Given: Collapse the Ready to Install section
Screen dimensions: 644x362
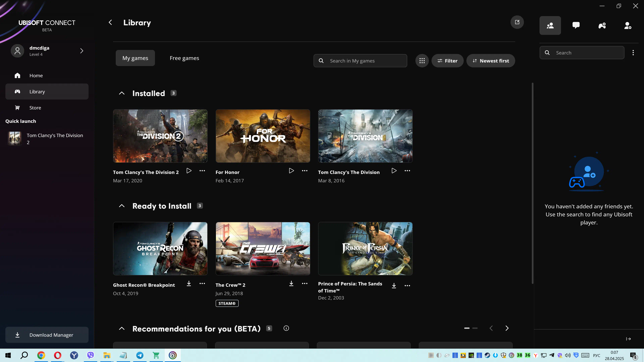Looking at the screenshot, I should (x=122, y=206).
